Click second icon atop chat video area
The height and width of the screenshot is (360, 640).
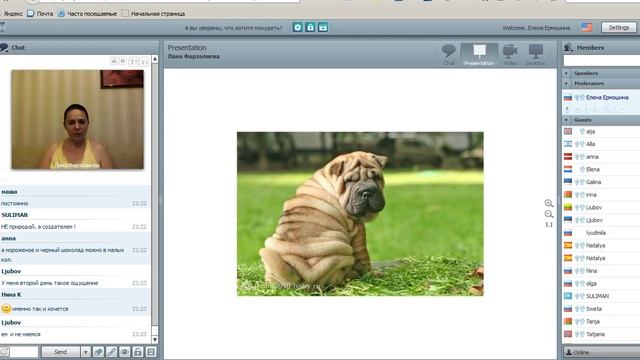coord(122,61)
